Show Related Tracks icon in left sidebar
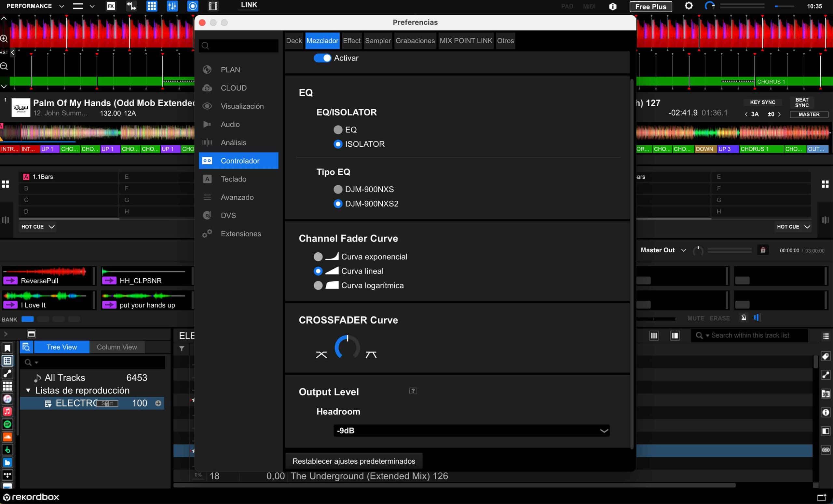The image size is (833, 504). [7, 374]
